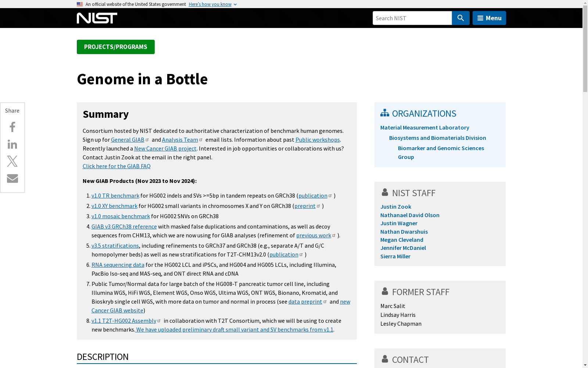This screenshot has width=588, height=368.
Task: Open Justin Wagner staff profile
Action: tap(399, 223)
